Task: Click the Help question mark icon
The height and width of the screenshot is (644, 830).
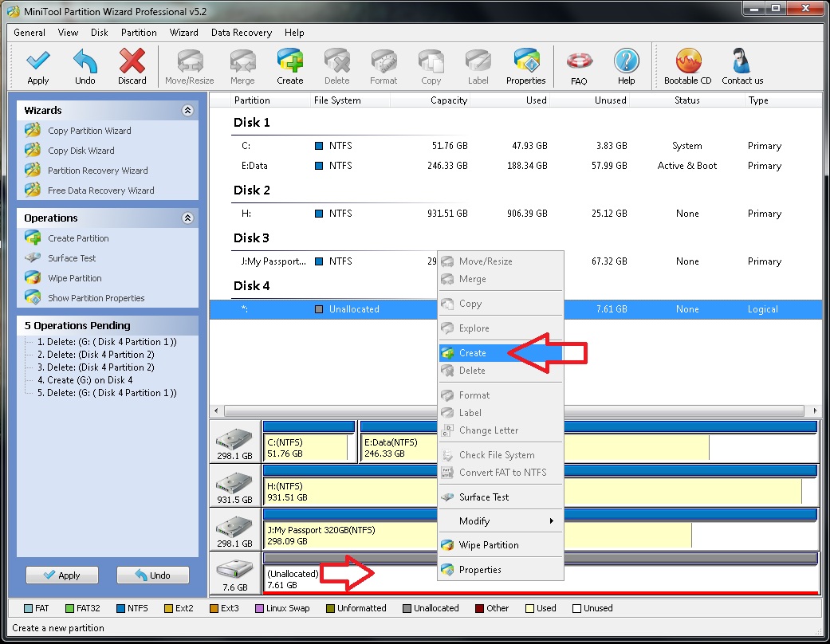Action: 626,61
